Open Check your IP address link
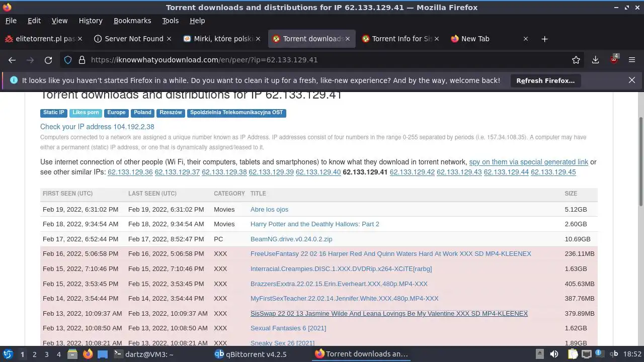The height and width of the screenshot is (362, 644). 97,127
